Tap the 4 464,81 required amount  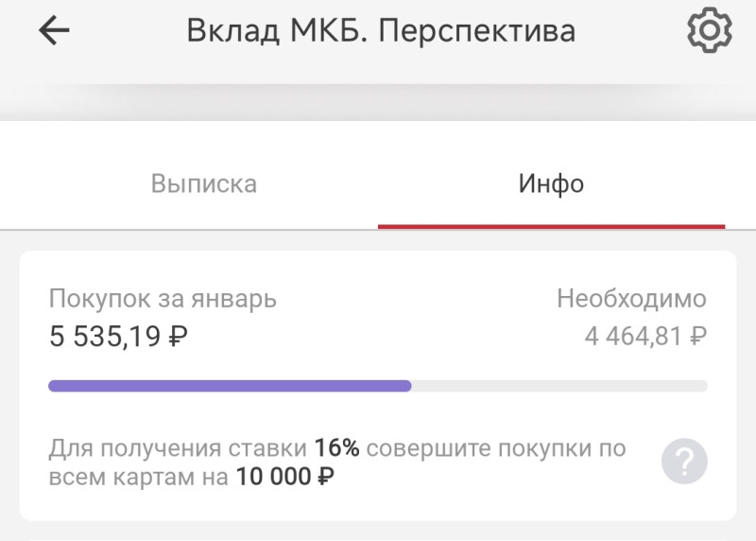point(632,335)
